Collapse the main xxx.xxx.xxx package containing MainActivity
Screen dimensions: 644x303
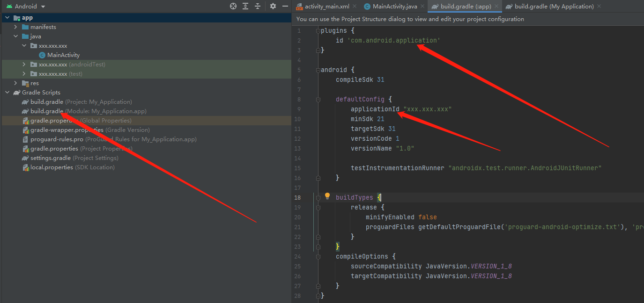(24, 46)
